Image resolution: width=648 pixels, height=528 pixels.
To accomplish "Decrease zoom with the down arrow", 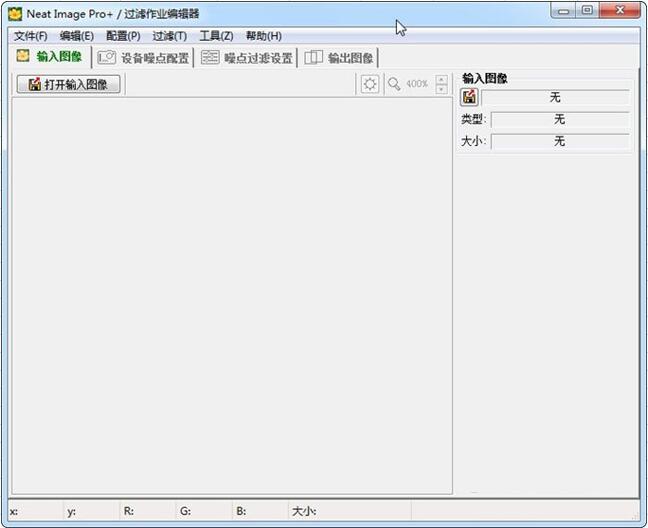I will (441, 89).
